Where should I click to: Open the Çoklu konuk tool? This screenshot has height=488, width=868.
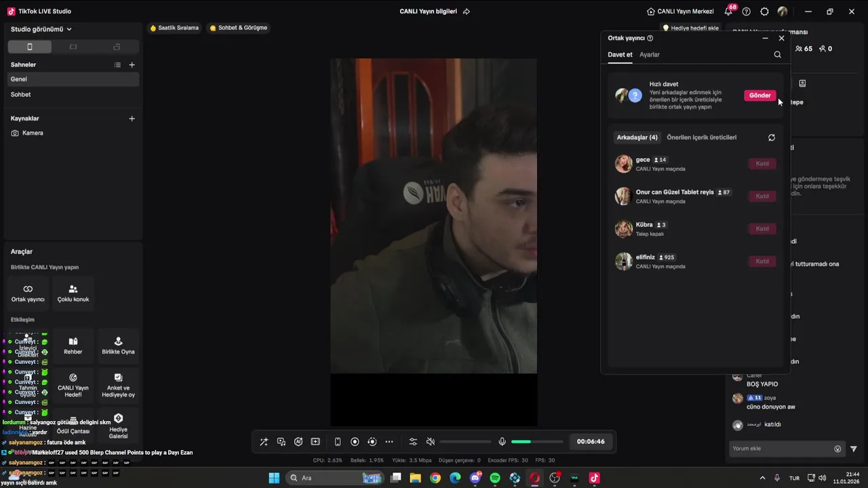[73, 293]
